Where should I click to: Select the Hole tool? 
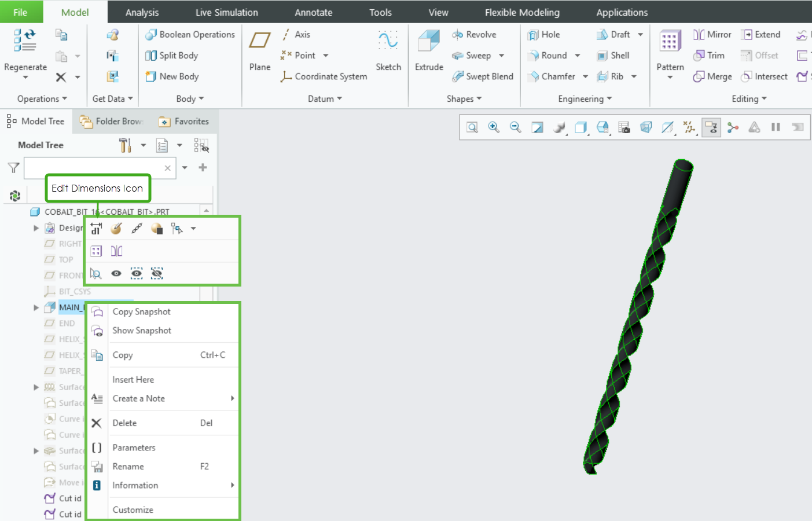pyautogui.click(x=543, y=35)
